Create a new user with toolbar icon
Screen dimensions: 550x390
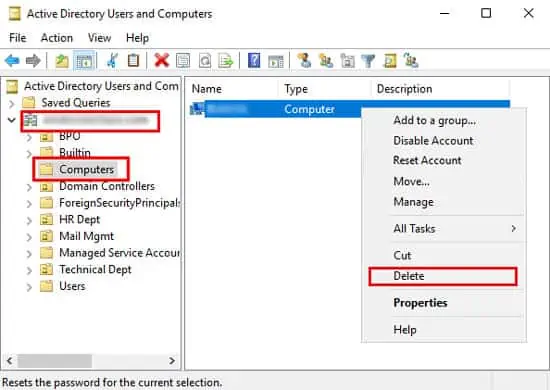pyautogui.click(x=304, y=60)
